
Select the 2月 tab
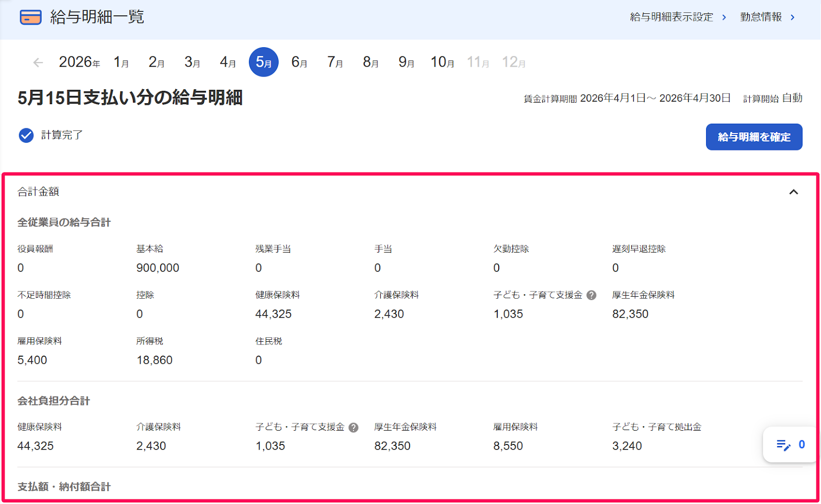pos(157,63)
